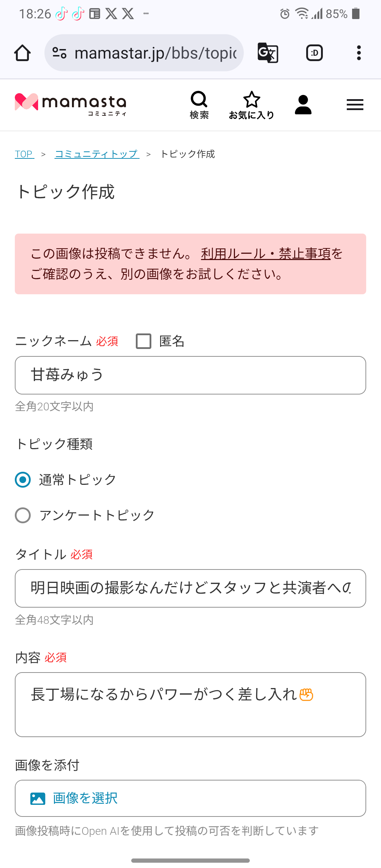Image resolution: width=381 pixels, height=868 pixels.
Task: Focus the ニックネーム nickname input field
Action: [190, 375]
